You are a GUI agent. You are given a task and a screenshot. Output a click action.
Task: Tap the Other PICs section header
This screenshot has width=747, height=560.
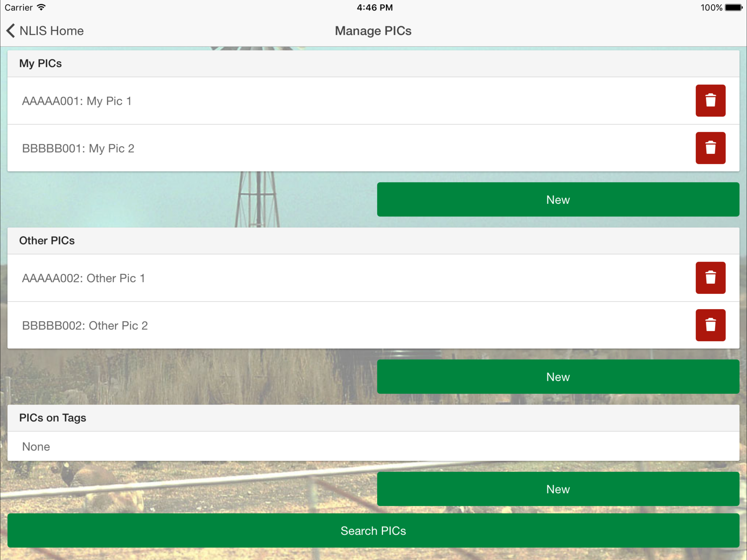373,240
